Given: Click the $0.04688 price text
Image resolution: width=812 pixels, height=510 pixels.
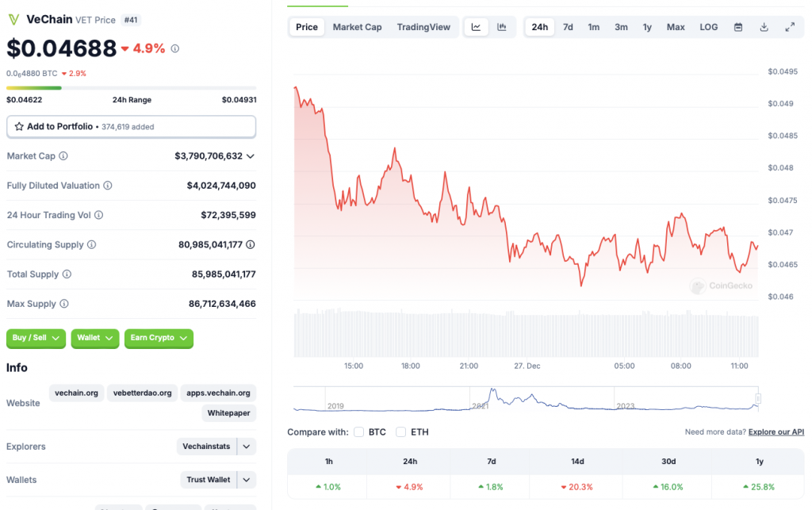Looking at the screenshot, I should tap(62, 48).
